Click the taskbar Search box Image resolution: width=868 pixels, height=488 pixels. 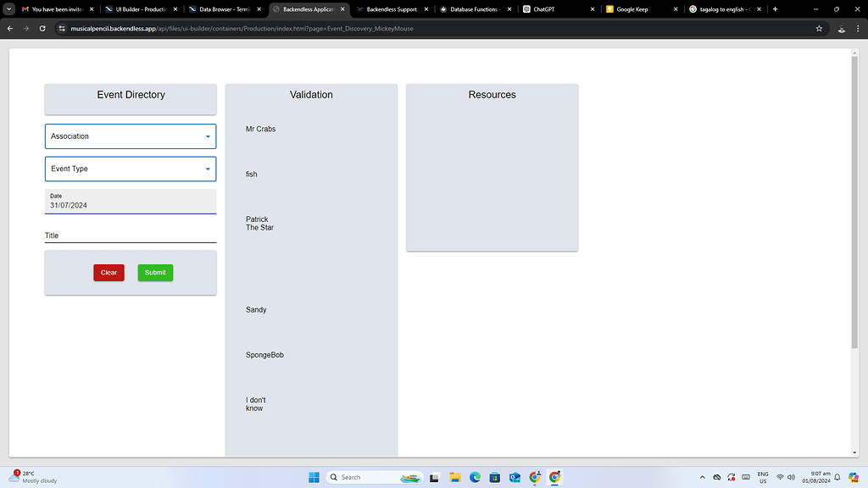tap(375, 478)
